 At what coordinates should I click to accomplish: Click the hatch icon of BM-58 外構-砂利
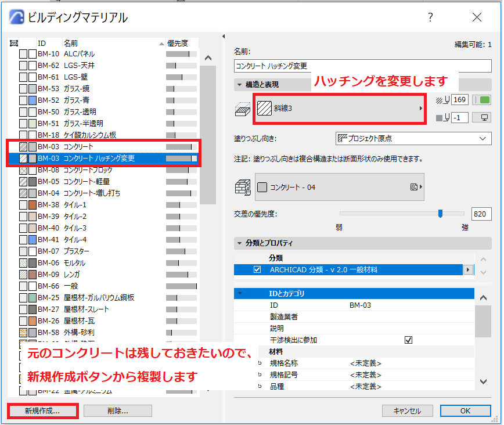[23, 333]
